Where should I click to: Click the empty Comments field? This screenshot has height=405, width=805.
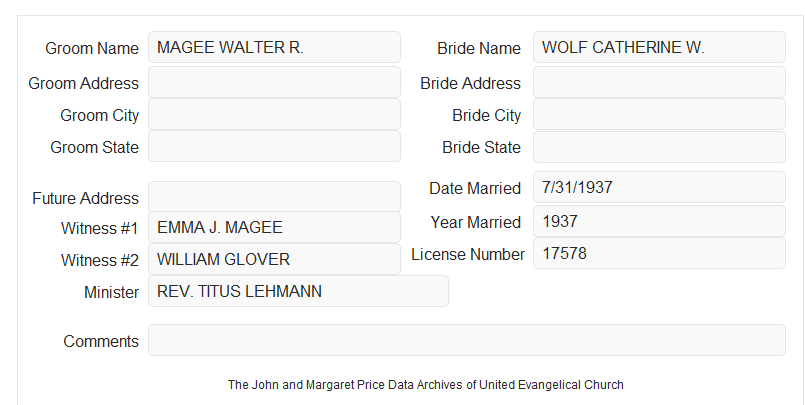(467, 340)
